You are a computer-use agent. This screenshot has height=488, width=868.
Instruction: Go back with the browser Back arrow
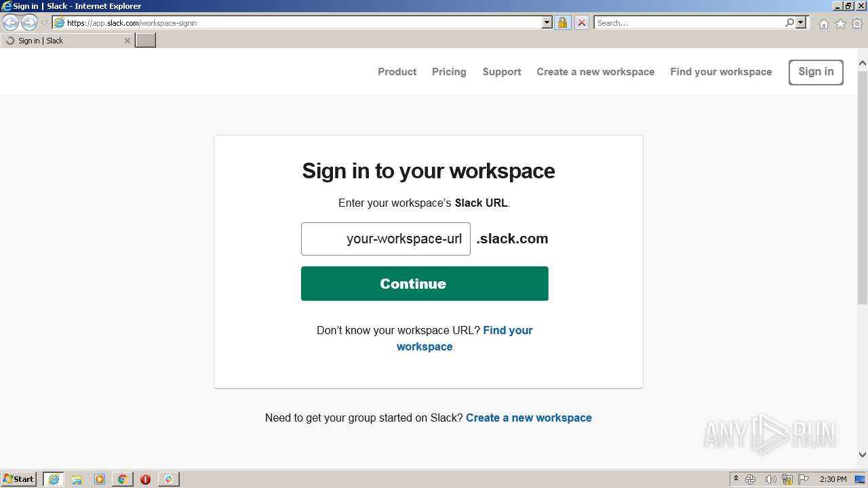pos(10,23)
